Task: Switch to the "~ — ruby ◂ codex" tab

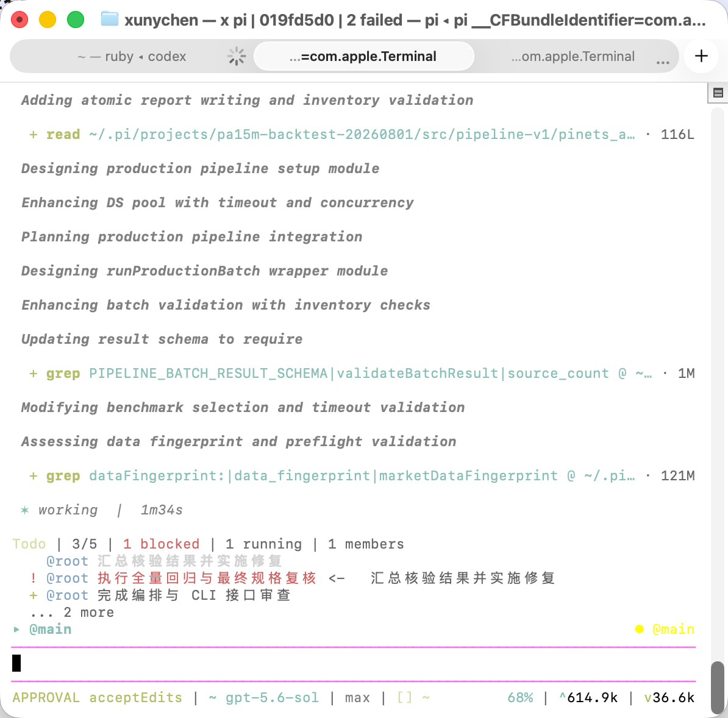Action: pos(132,56)
